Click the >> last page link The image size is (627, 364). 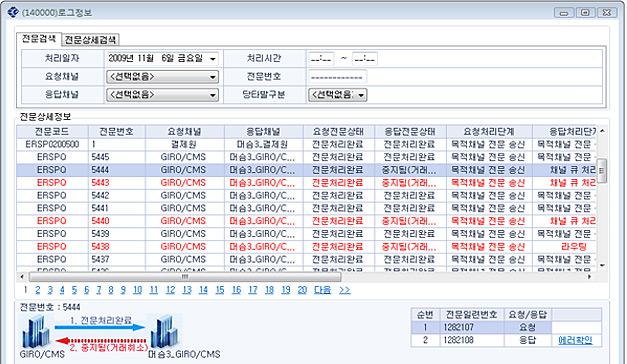click(x=345, y=290)
